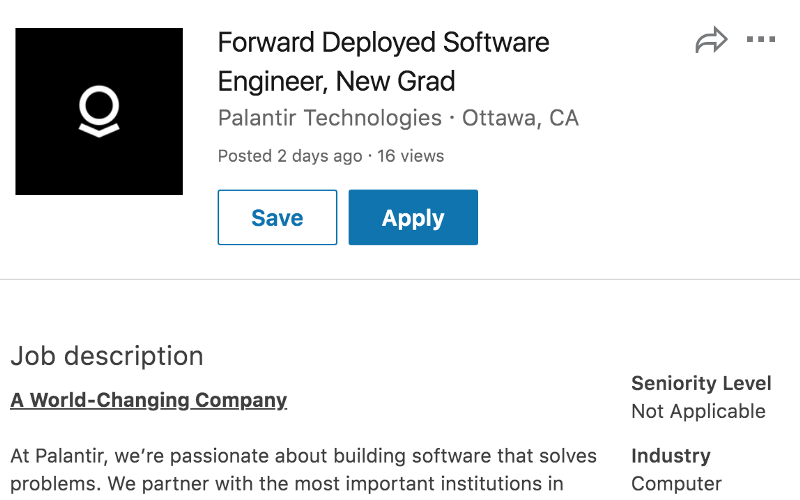Click the Palantir company logo
Viewport: 800px width, 500px height.
[x=99, y=111]
